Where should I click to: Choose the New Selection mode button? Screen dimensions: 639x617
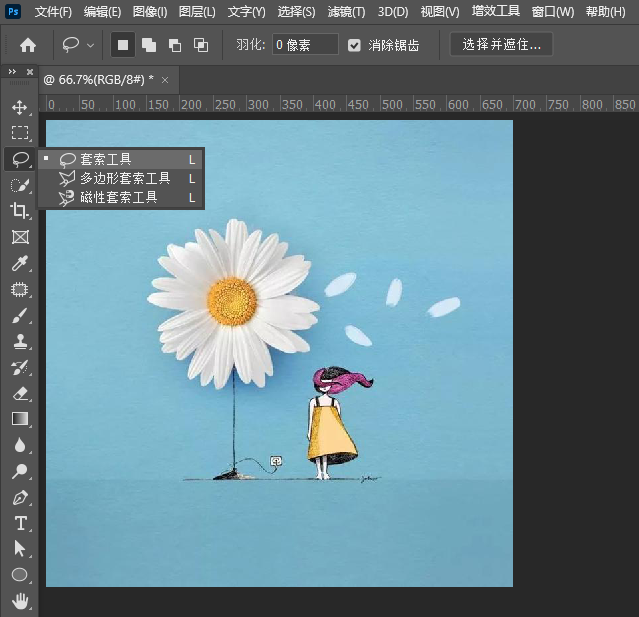click(123, 45)
